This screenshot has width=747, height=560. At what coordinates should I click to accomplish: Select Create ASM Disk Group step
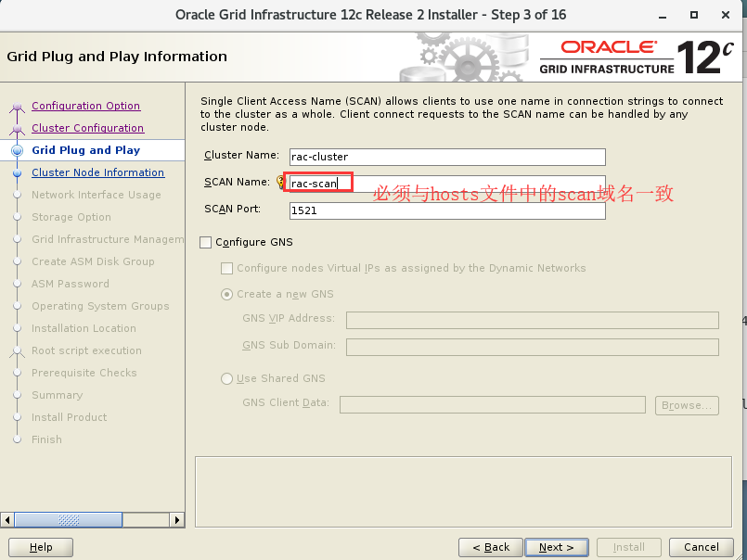pyautogui.click(x=93, y=261)
